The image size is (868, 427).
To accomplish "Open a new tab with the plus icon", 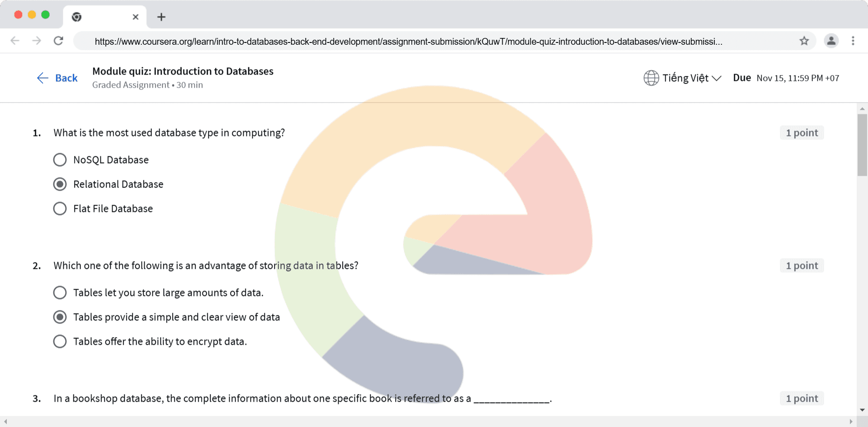I will (161, 17).
